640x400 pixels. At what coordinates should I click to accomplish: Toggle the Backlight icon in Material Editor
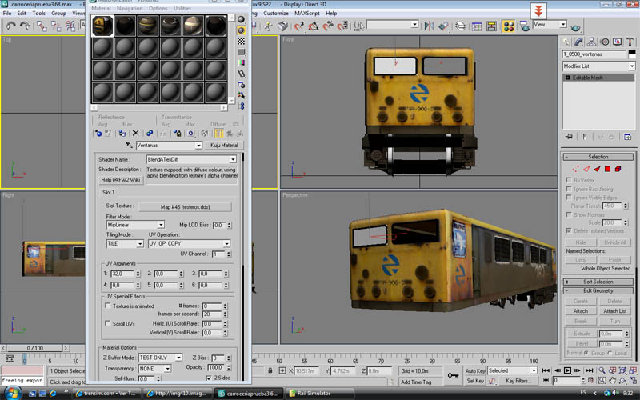pos(242,30)
